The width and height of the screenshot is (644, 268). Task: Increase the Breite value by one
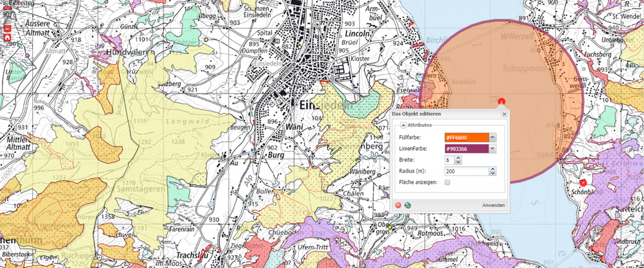click(x=458, y=158)
